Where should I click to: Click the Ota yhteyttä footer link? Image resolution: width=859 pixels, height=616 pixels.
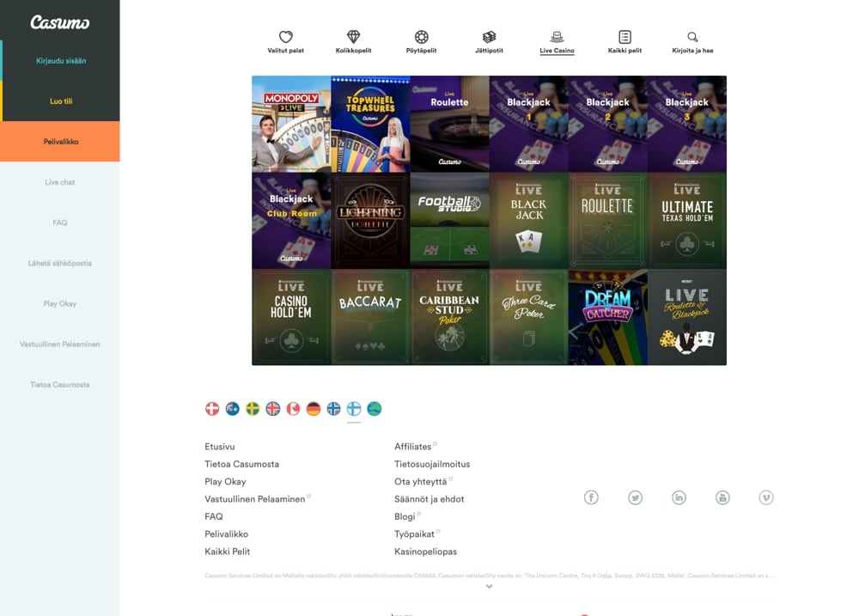click(421, 482)
